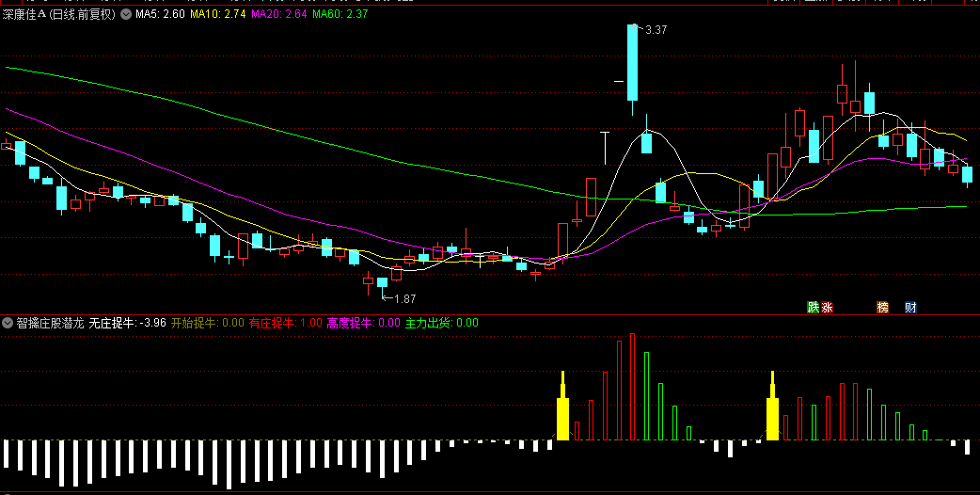980x495 pixels.
Task: Click the 开始捉牛: 0.00 value
Action: click(208, 323)
